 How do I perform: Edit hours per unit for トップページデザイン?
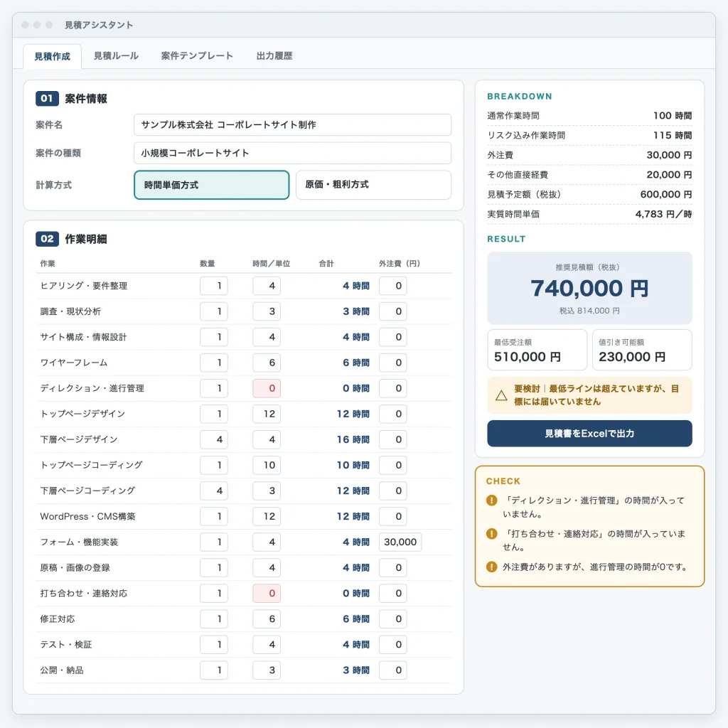[x=267, y=414]
